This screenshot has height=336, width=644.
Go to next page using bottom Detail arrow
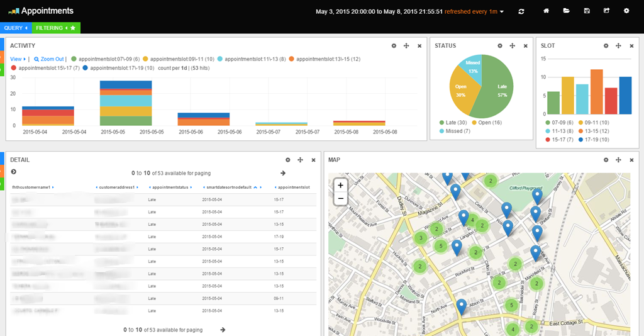click(x=223, y=329)
